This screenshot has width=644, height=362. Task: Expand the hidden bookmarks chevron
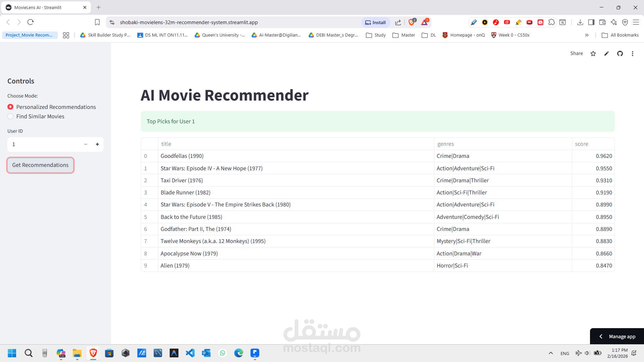pyautogui.click(x=587, y=35)
